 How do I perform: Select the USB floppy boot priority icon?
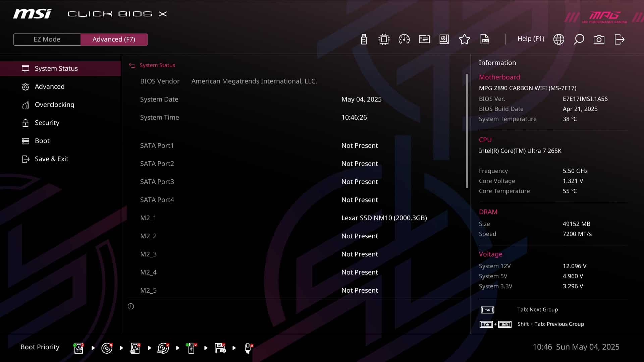(220, 348)
